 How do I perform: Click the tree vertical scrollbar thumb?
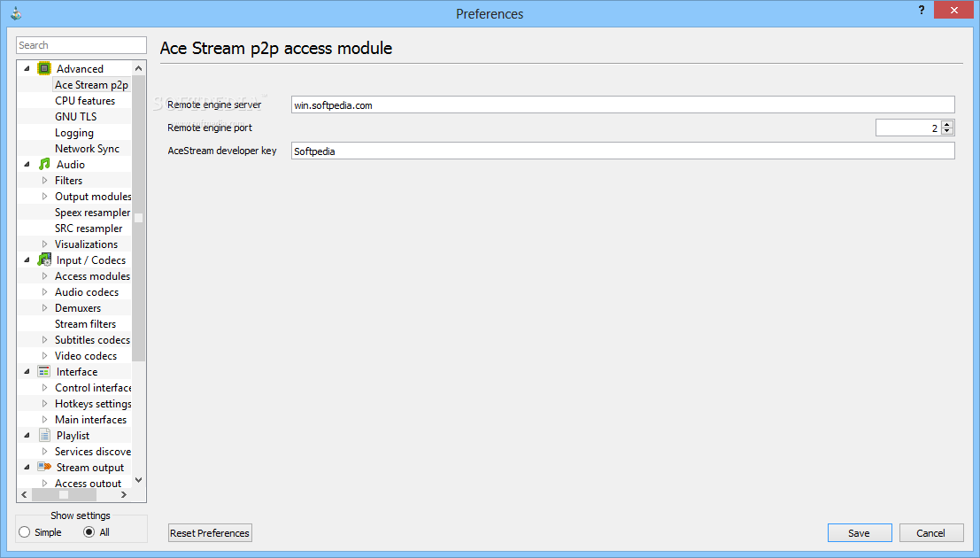[x=139, y=218]
